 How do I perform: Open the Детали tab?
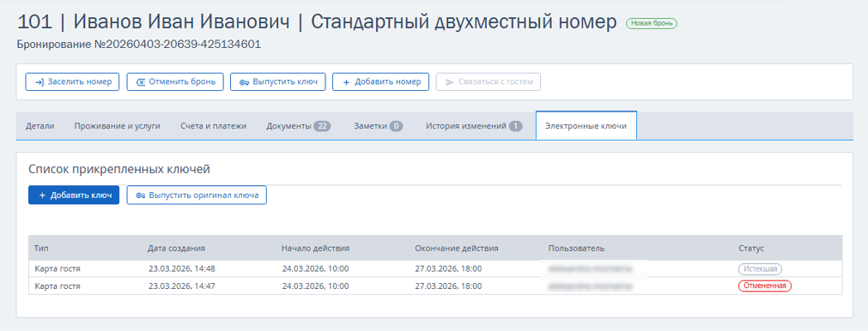tap(39, 126)
